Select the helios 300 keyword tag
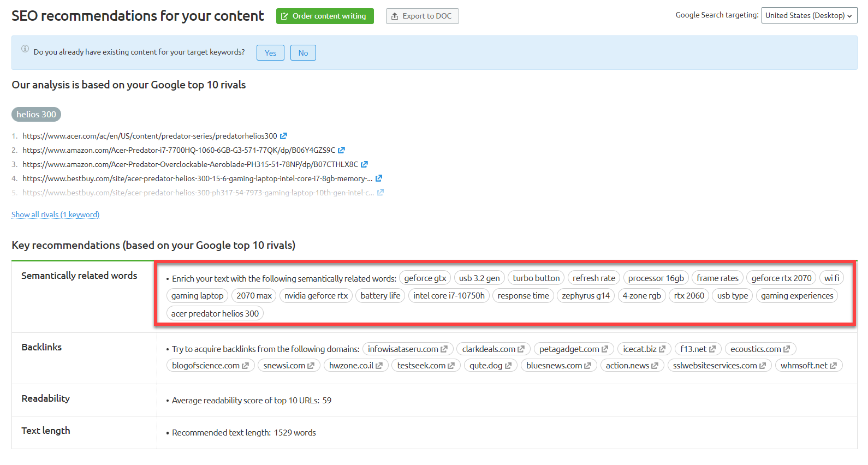Viewport: 868px width, 465px height. tap(36, 115)
